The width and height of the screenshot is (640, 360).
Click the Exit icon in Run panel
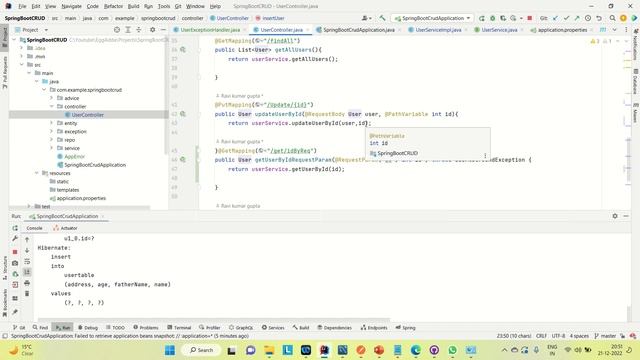(x=15, y=284)
